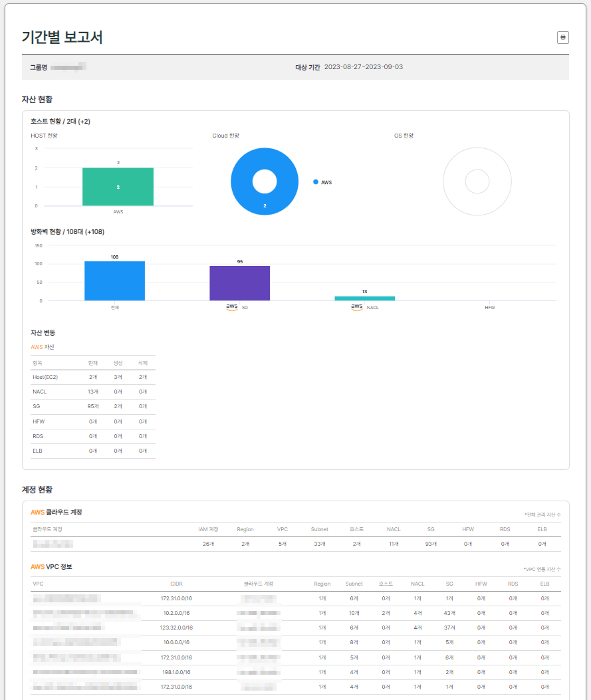Image resolution: width=591 pixels, height=700 pixels.
Task: Click the 10.2.0.0/16 CIDR cell
Action: tap(176, 613)
